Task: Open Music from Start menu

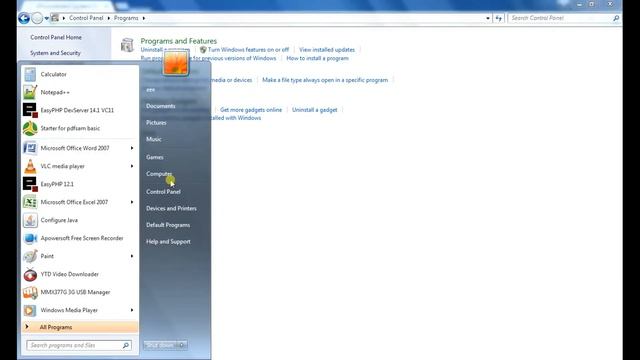Action: (x=154, y=139)
